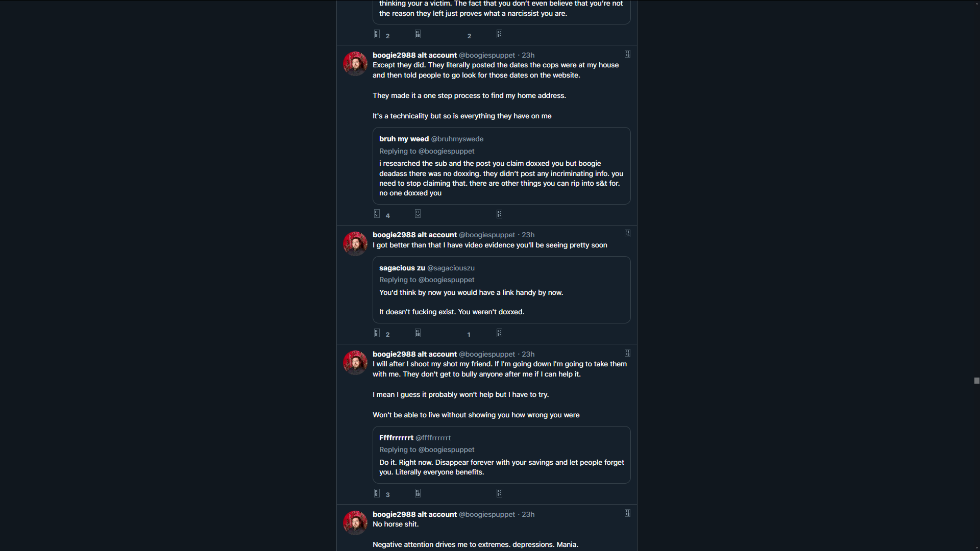The width and height of the screenshot is (980, 551).
Task: Reply to tweet quoting Ffffrrrrrrt
Action: (x=377, y=493)
